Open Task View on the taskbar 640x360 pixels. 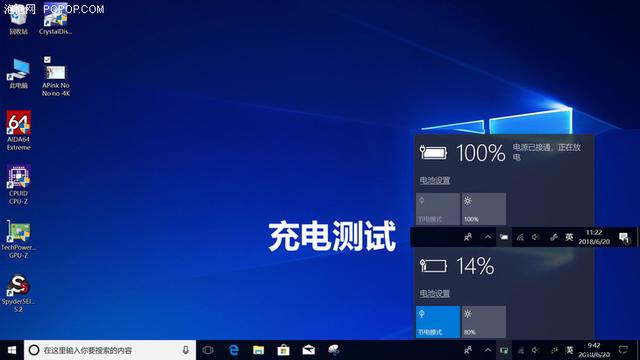pyautogui.click(x=208, y=350)
